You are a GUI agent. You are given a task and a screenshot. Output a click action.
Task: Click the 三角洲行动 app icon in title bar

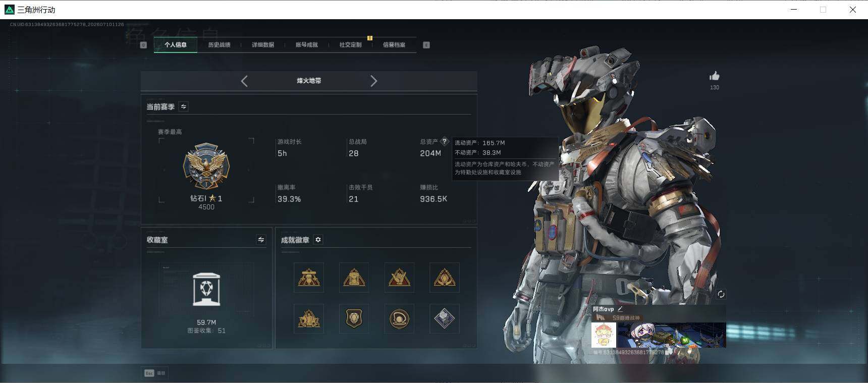click(x=9, y=10)
